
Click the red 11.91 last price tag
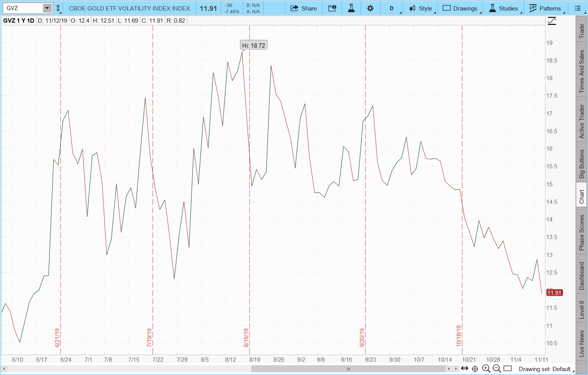tap(554, 293)
